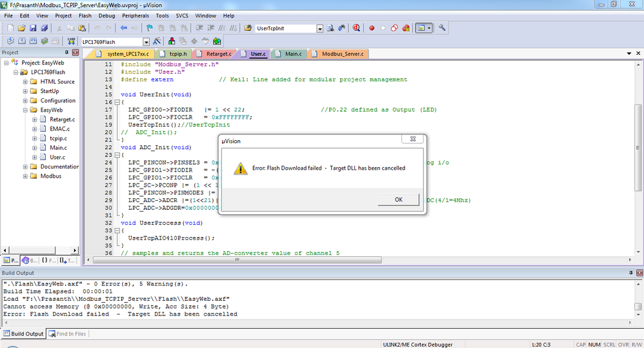Click OK in the µVision error dialog
Screen dimensions: 644x348
(x=398, y=200)
